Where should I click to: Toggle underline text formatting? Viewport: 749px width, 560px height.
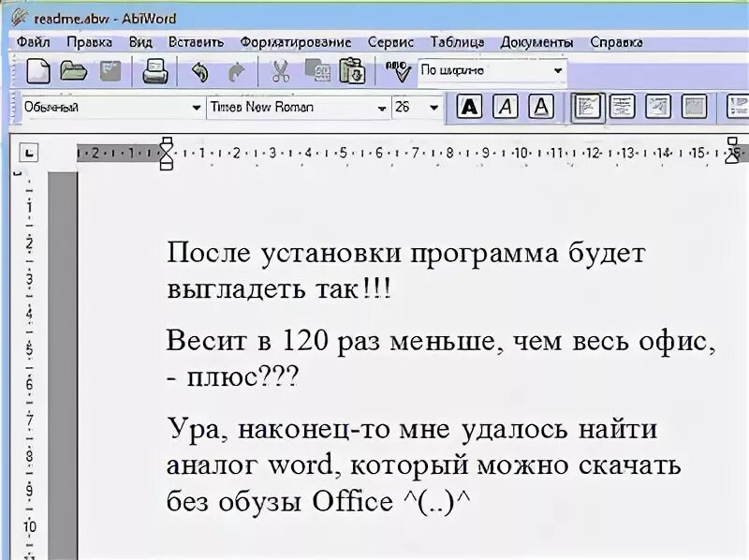click(x=541, y=106)
